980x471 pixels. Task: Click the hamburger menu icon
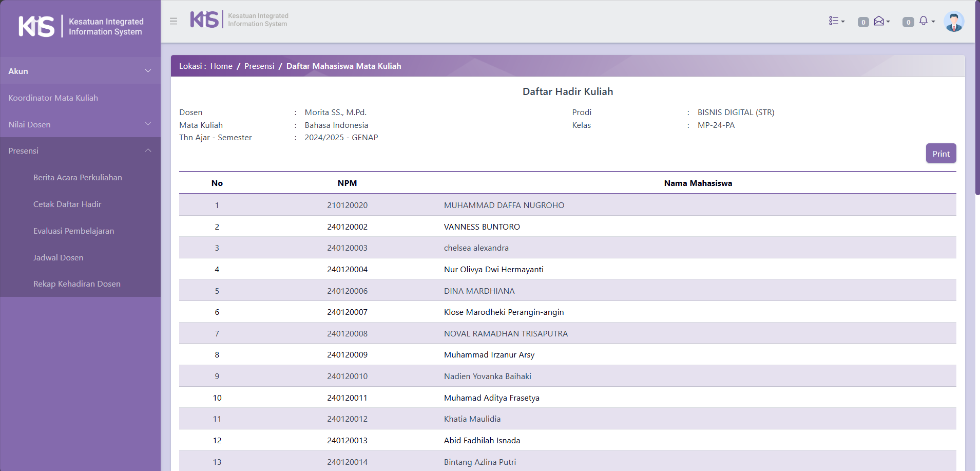[x=174, y=21]
